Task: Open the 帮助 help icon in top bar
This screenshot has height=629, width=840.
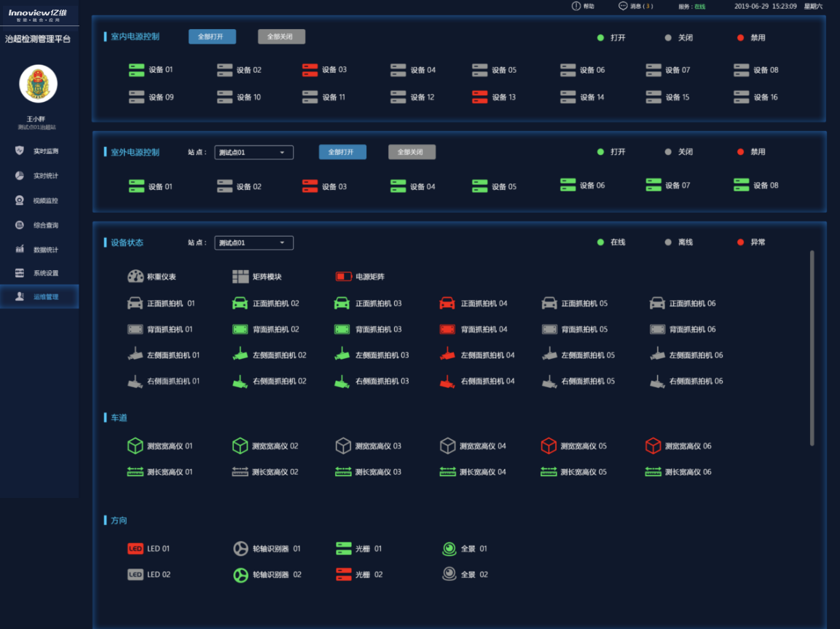Action: (x=576, y=6)
